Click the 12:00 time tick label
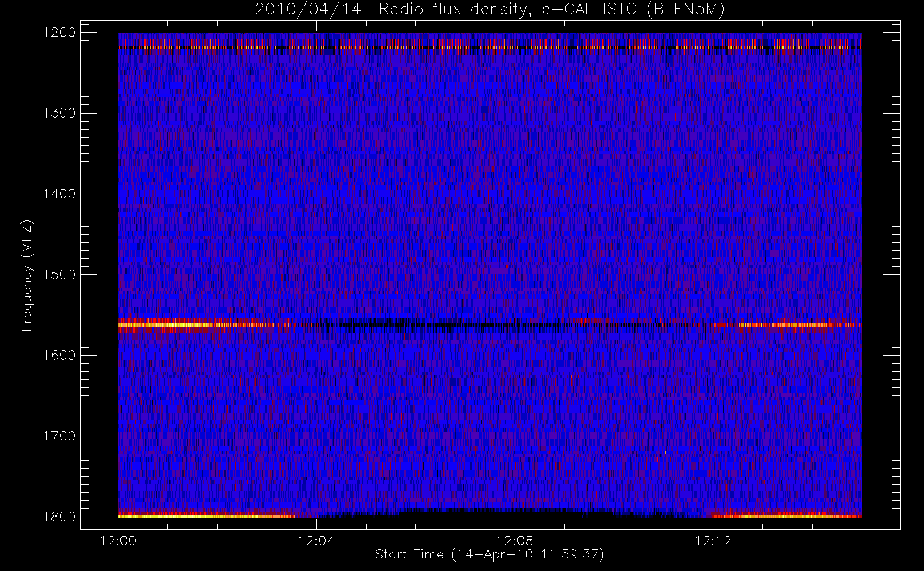924x571 pixels. point(118,541)
